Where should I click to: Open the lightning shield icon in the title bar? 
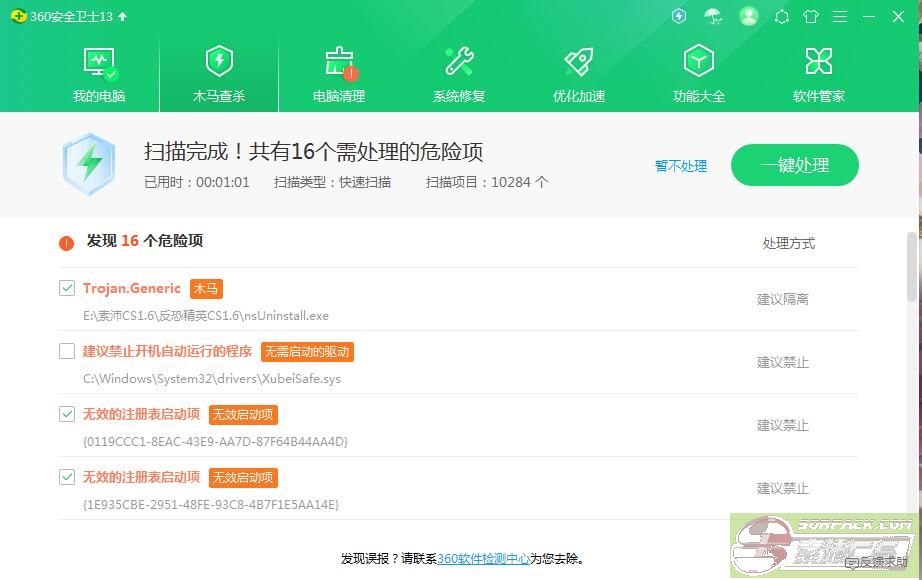tap(679, 16)
